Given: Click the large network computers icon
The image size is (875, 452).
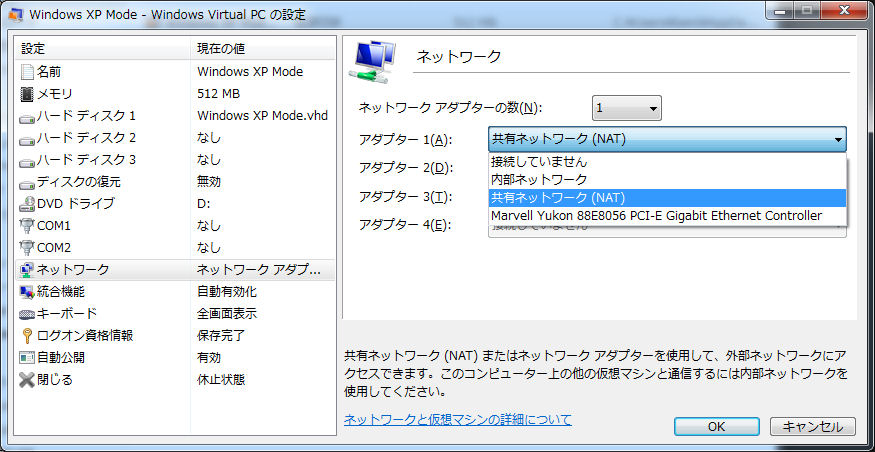Looking at the screenshot, I should (x=372, y=62).
